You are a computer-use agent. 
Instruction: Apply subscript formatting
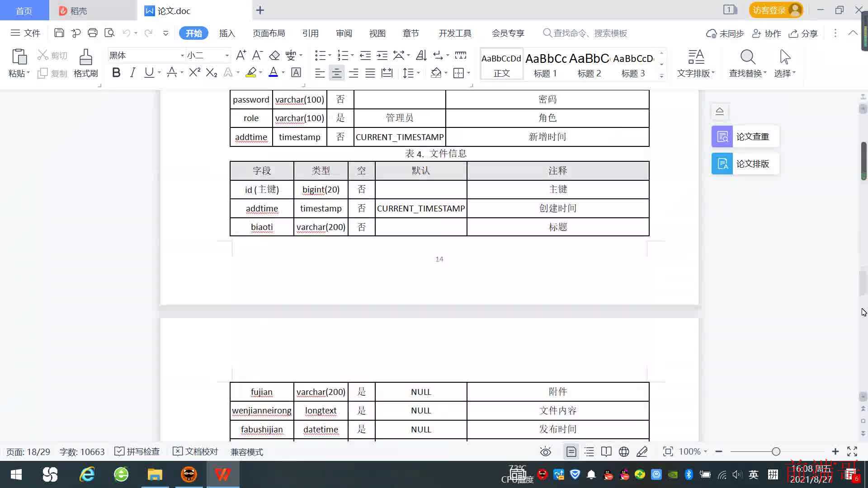212,72
